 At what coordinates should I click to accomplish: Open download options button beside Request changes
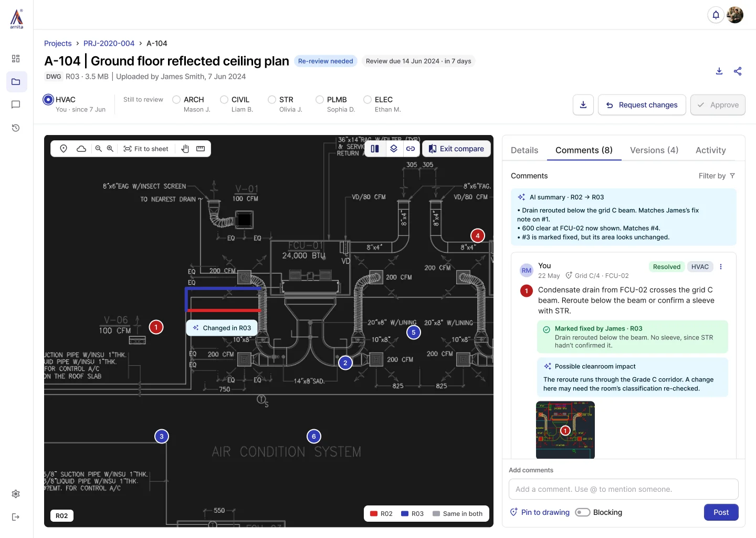point(583,105)
